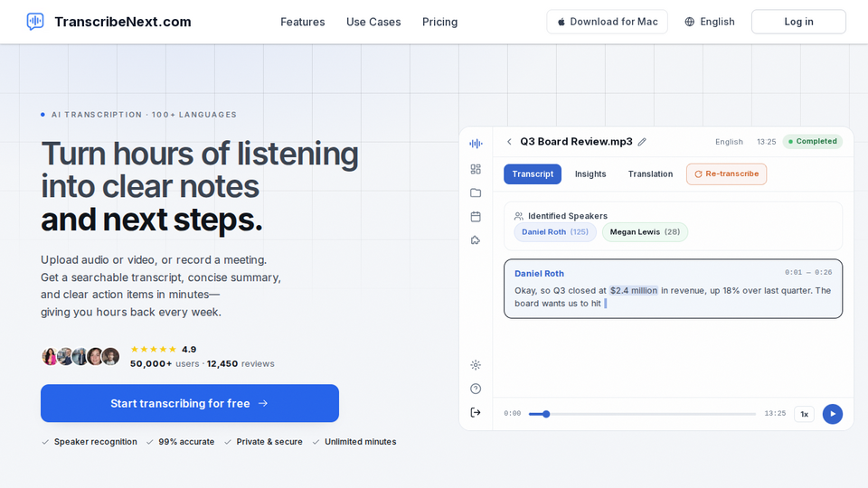Click the Daniel Roth transcript speaker name
This screenshot has height=488, width=868.
pos(539,273)
